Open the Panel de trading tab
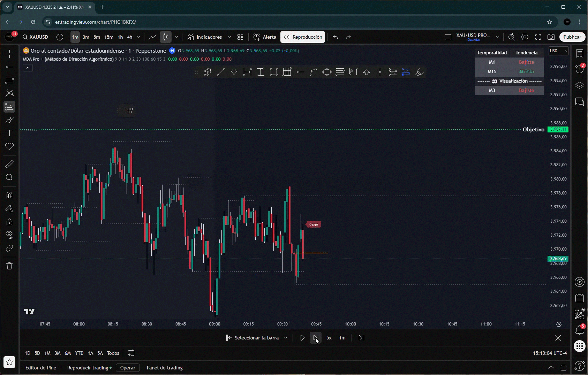This screenshot has width=588, height=375. (165, 368)
